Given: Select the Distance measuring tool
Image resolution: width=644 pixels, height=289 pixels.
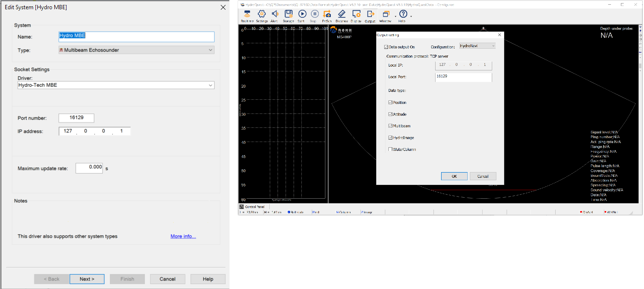Looking at the screenshot, I should 342,16.
